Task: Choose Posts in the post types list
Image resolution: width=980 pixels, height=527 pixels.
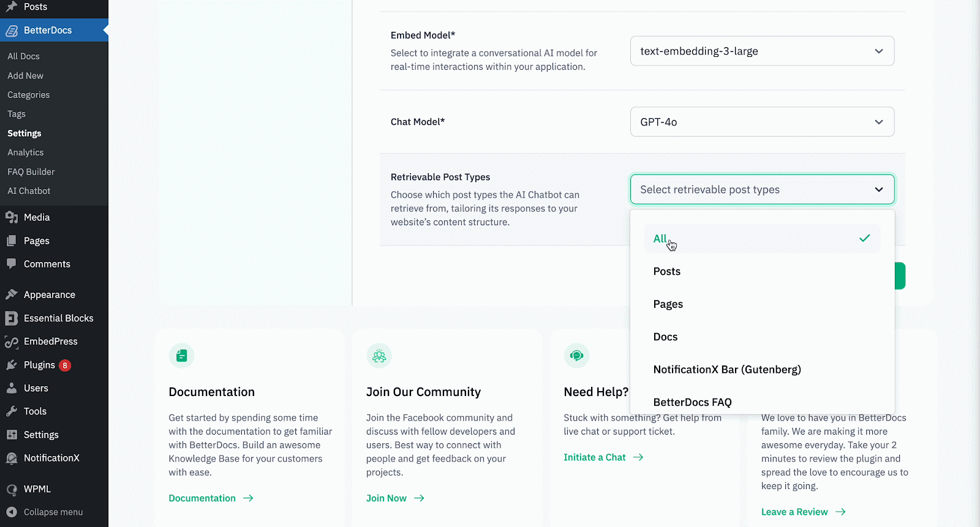Action: pyautogui.click(x=667, y=271)
